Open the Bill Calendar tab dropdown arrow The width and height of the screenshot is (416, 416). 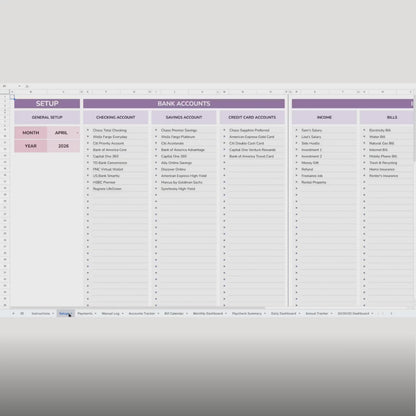[187, 314]
